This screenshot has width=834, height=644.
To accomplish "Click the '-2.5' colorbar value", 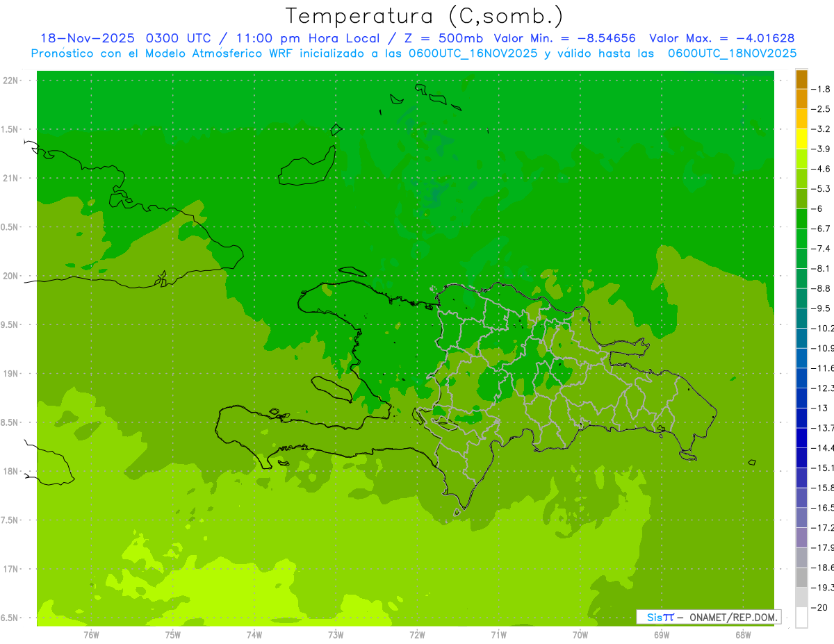I will coord(820,109).
